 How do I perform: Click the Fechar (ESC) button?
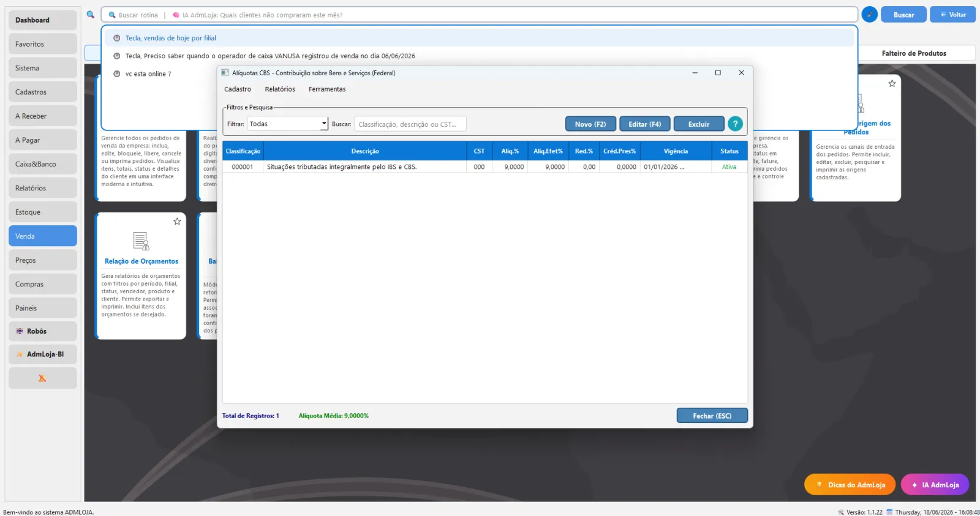[712, 416]
